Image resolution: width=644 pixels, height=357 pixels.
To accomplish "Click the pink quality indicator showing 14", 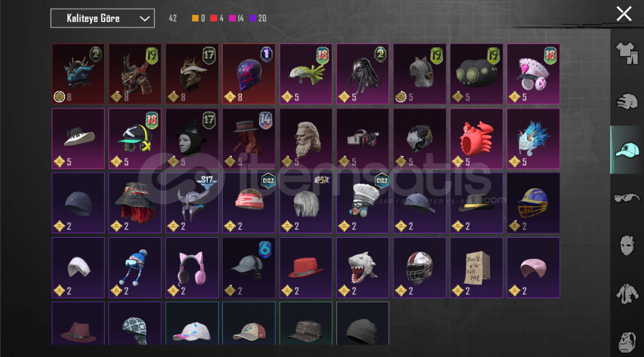I will pyautogui.click(x=236, y=18).
